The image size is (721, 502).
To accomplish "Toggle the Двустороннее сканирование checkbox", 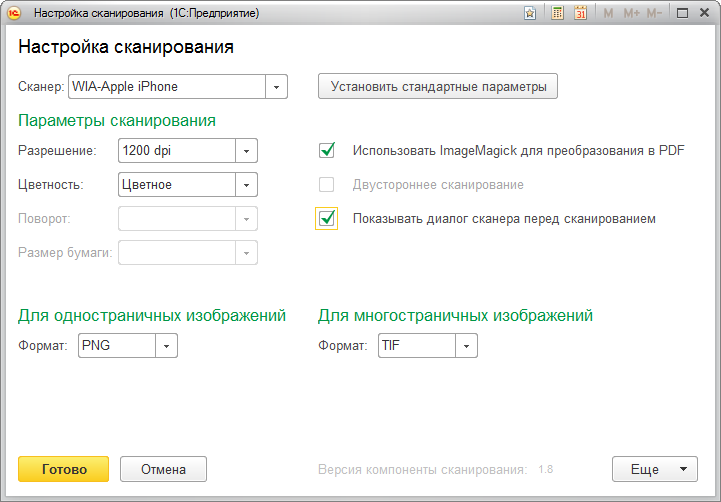I will pos(326,185).
